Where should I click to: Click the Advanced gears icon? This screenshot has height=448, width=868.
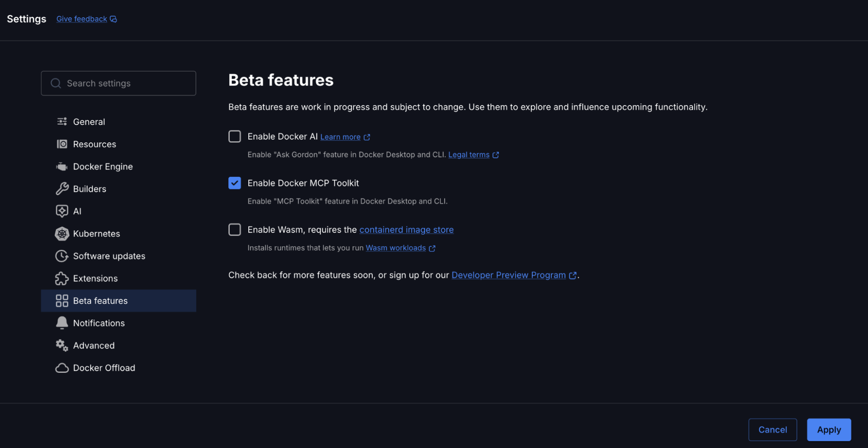pos(62,345)
